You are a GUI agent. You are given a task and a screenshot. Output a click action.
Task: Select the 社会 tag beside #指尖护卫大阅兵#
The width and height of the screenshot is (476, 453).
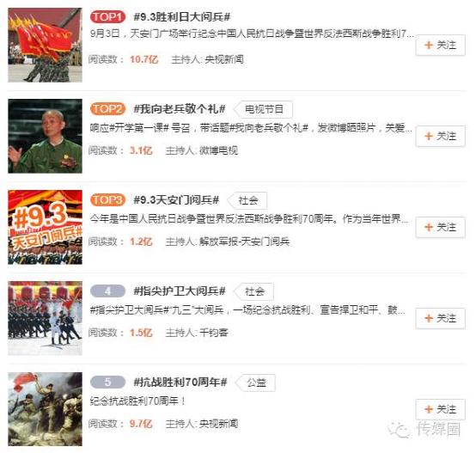tap(254, 291)
